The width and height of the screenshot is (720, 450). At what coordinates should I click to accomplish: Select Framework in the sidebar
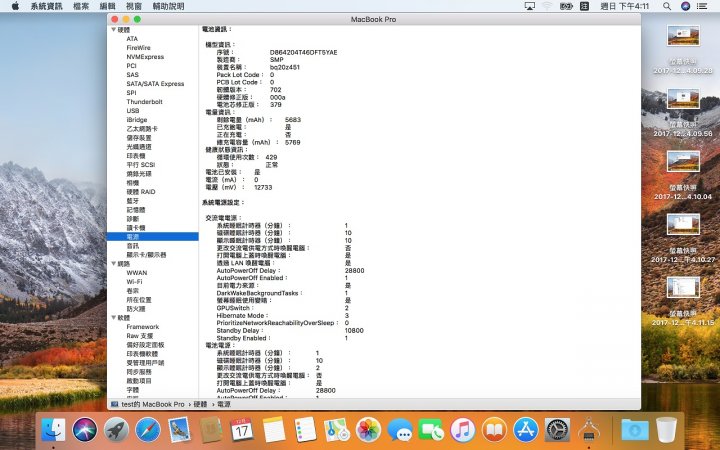pos(143,327)
